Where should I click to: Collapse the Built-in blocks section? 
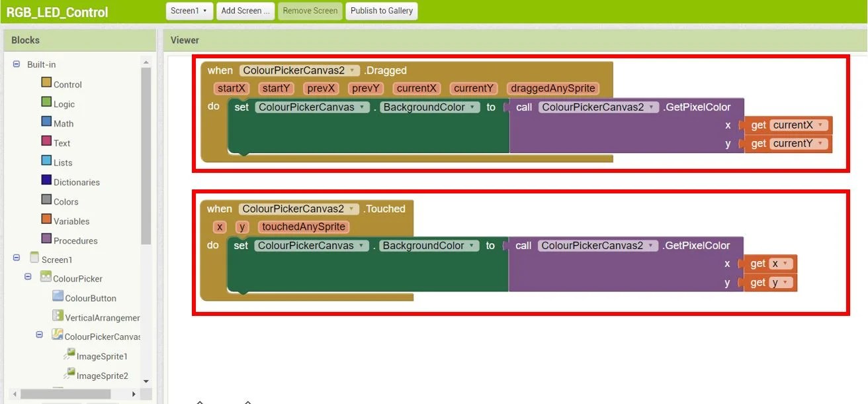pyautogui.click(x=15, y=64)
